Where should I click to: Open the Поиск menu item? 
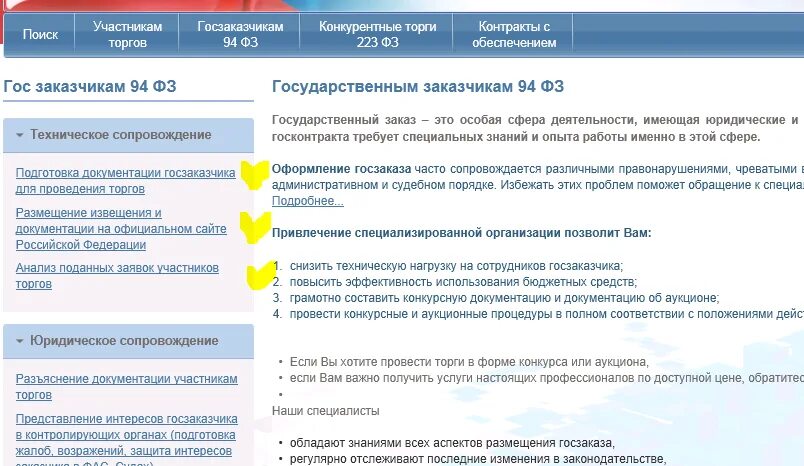(40, 34)
